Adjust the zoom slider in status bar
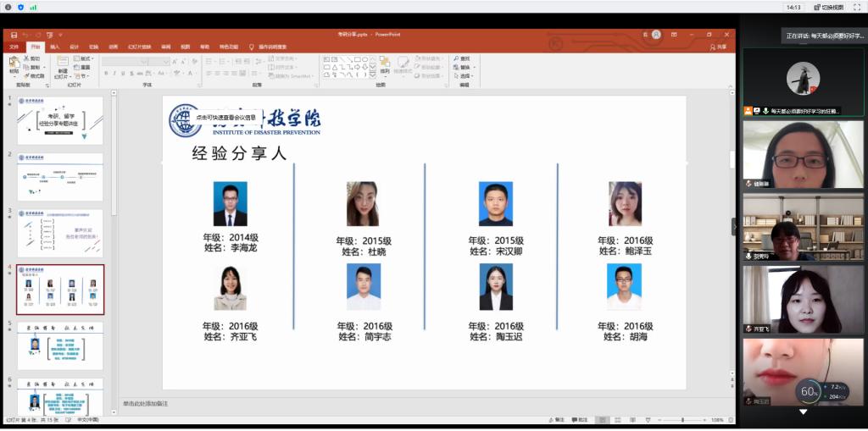 683,420
